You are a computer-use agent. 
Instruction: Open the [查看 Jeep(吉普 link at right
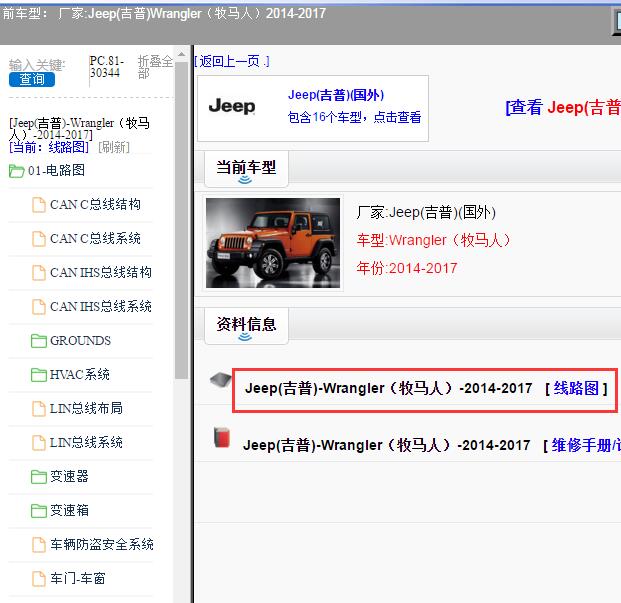[563, 107]
